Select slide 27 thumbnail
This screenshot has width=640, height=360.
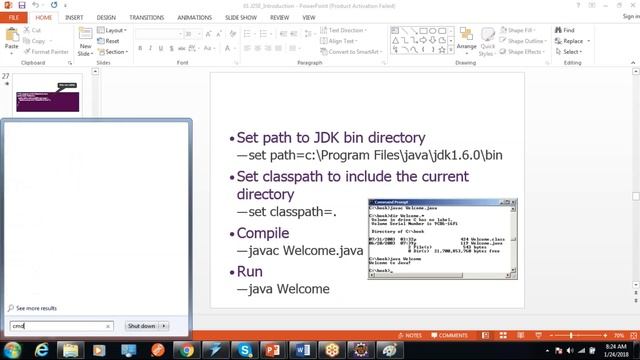pyautogui.click(x=48, y=96)
